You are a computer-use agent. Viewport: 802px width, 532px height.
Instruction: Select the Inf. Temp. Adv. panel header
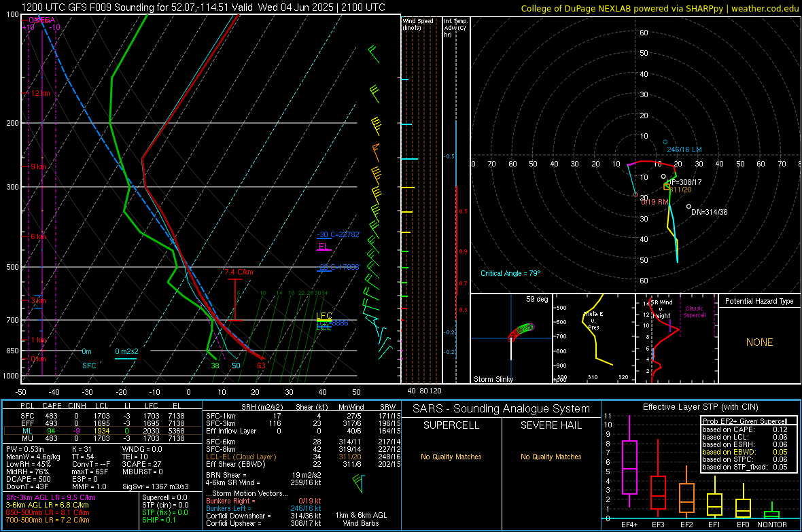click(x=455, y=28)
